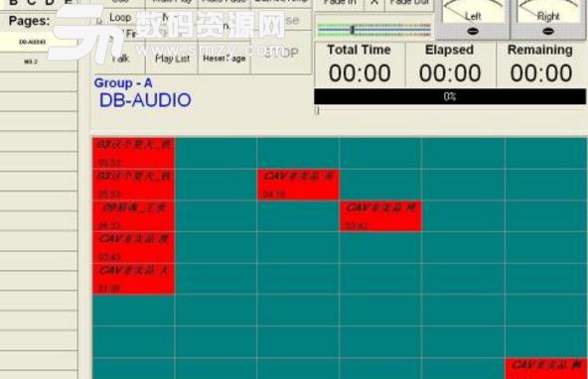Click the Reset Page button
Image resolution: width=588 pixels, height=379 pixels.
pos(224,59)
